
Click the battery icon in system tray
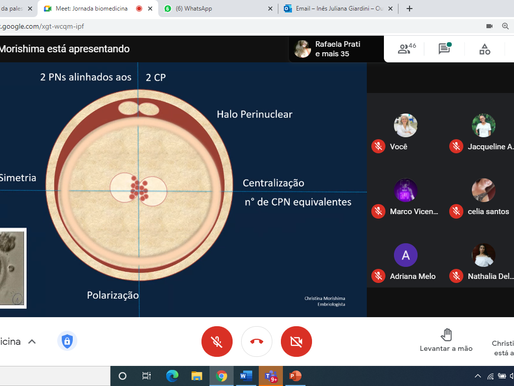(x=502, y=376)
